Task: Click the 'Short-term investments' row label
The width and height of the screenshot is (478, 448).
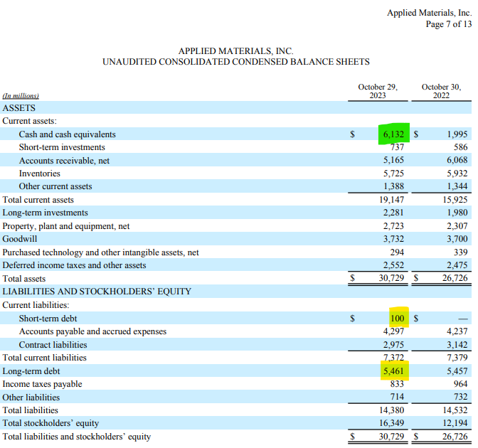Action: [x=62, y=147]
